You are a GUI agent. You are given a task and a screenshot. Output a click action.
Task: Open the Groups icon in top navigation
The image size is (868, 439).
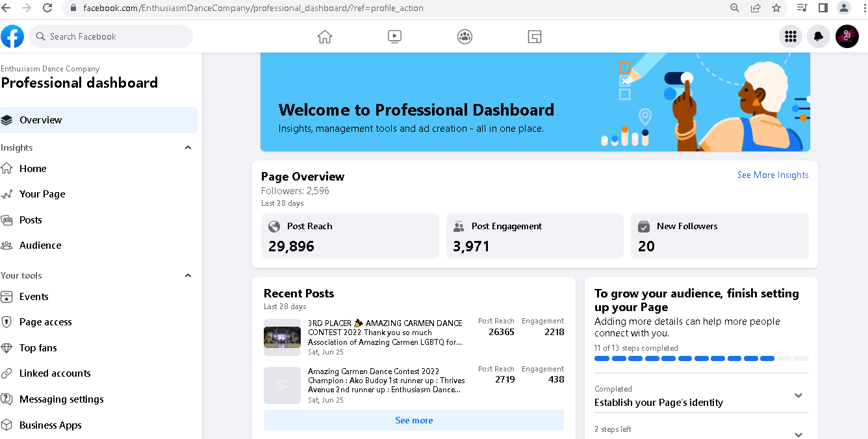[465, 36]
